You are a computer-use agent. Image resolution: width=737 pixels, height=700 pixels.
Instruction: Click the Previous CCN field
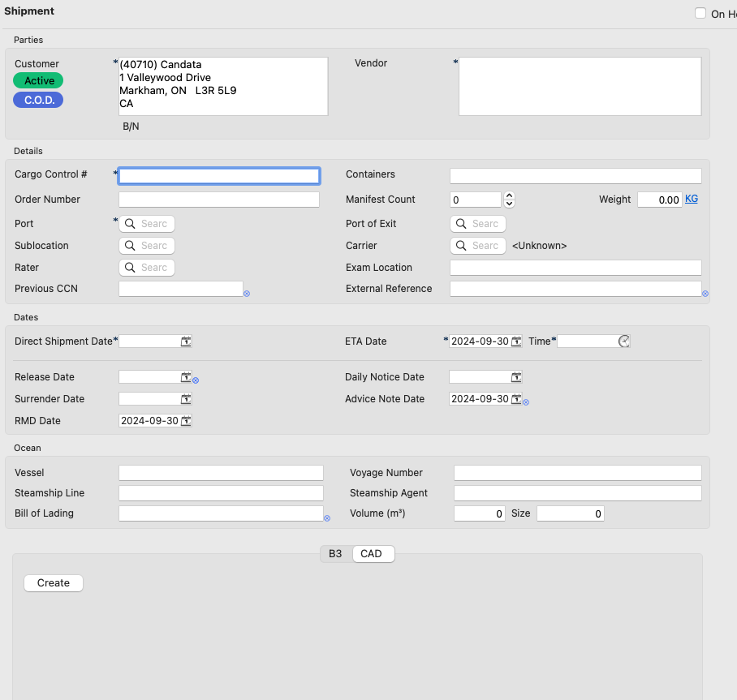point(181,289)
